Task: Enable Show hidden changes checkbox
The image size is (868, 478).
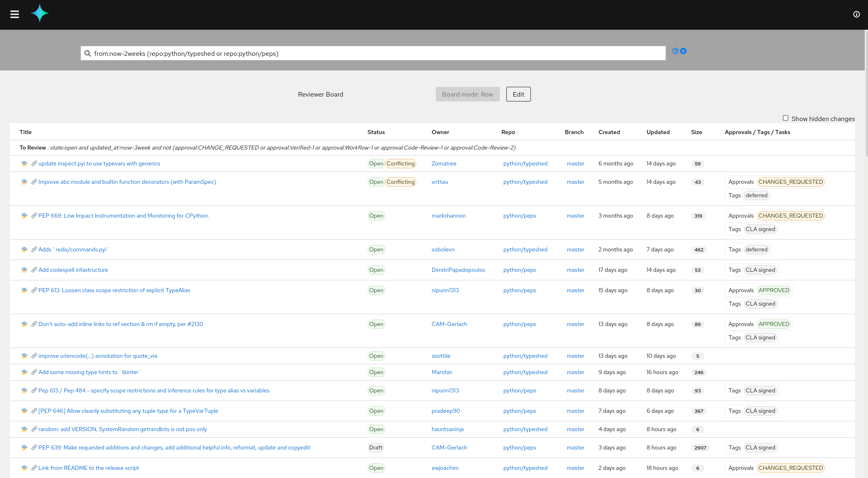Action: 785,118
